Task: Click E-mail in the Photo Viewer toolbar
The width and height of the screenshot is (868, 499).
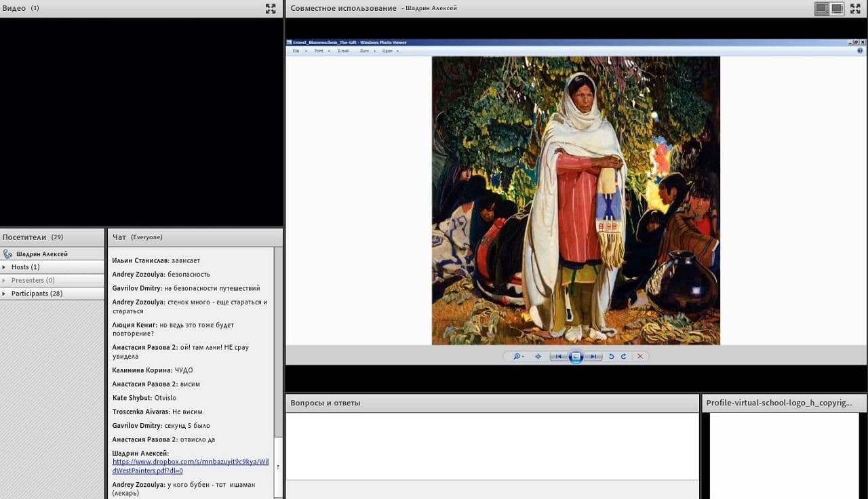Action: pyautogui.click(x=343, y=51)
